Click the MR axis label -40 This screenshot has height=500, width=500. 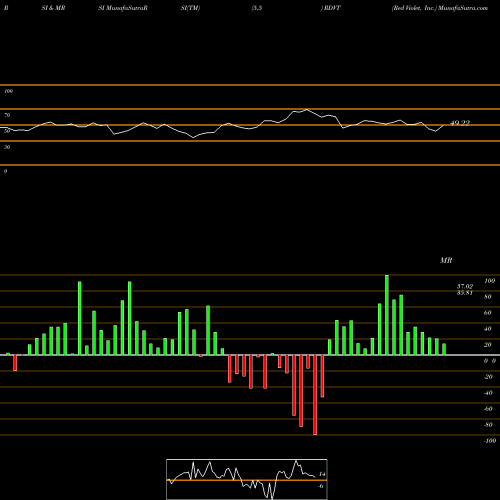coord(488,393)
